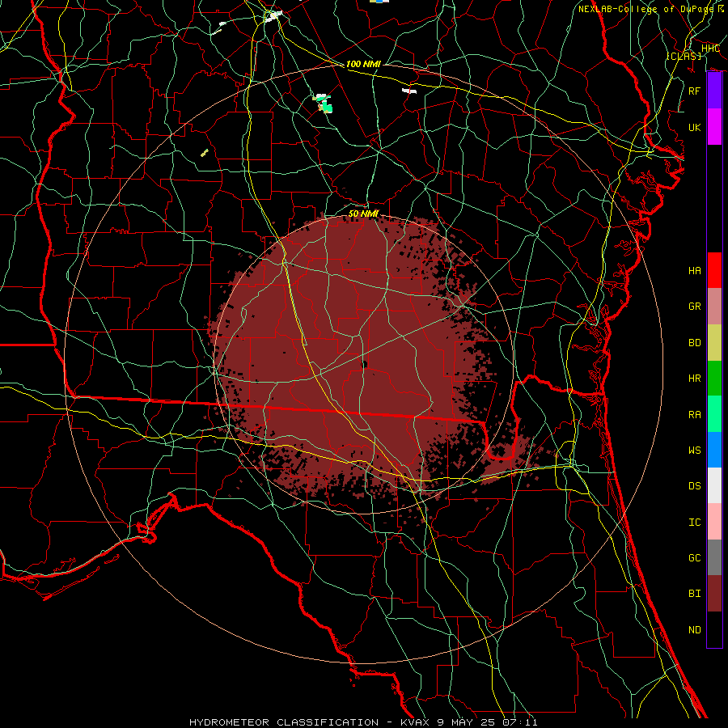This screenshot has height=728, width=728.
Task: Select the BD yellow legend block
Action: coord(714,342)
